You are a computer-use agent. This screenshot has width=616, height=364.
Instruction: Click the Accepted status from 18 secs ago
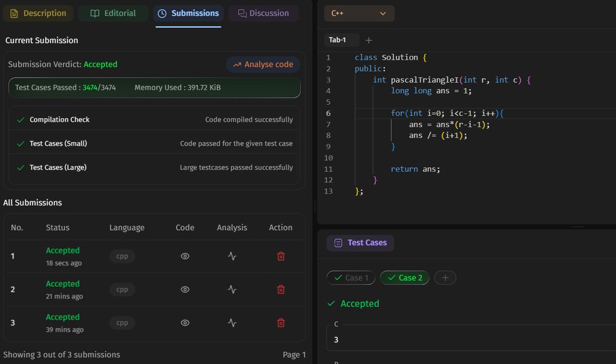[63, 251]
